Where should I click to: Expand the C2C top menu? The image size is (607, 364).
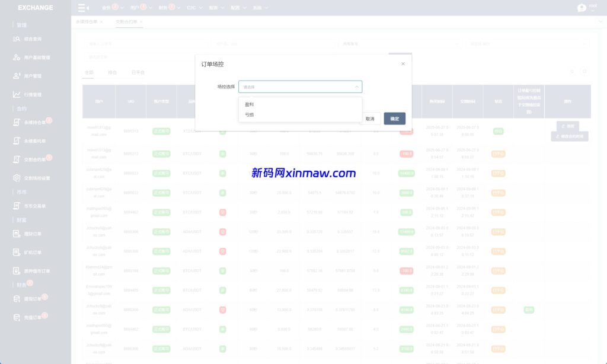(x=194, y=8)
